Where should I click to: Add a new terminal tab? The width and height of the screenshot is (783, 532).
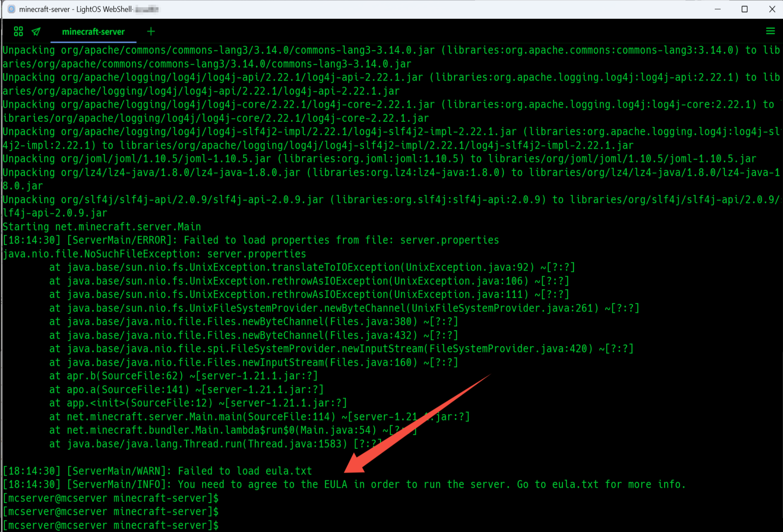click(151, 32)
